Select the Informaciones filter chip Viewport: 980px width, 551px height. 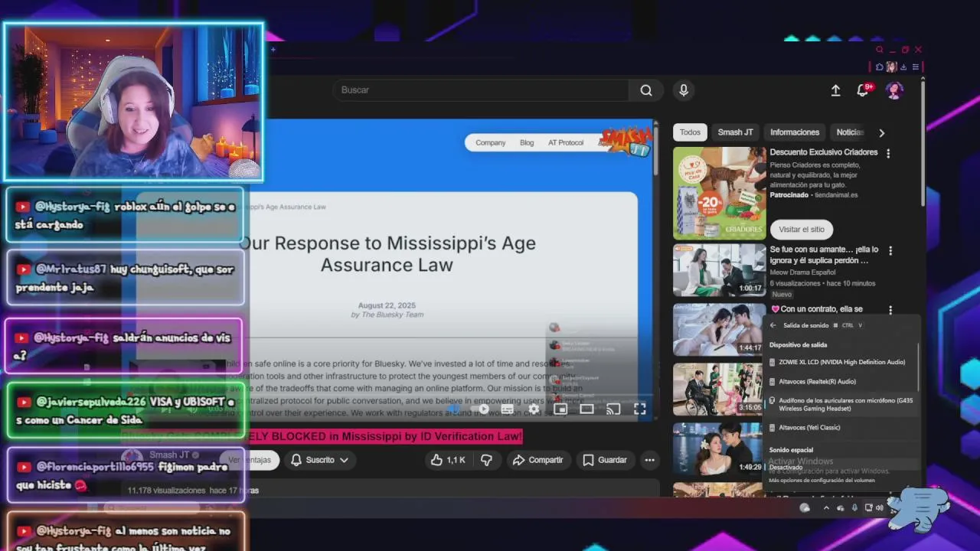(795, 132)
